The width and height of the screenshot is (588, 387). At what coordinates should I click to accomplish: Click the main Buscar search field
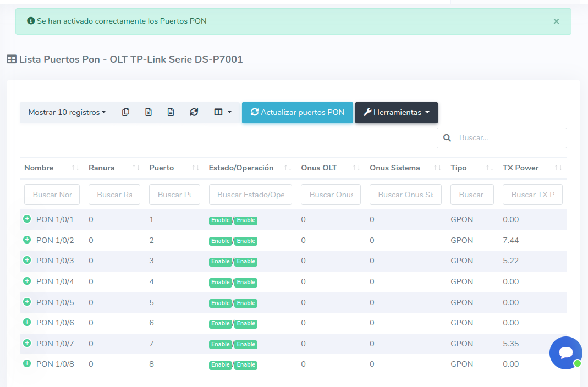509,138
